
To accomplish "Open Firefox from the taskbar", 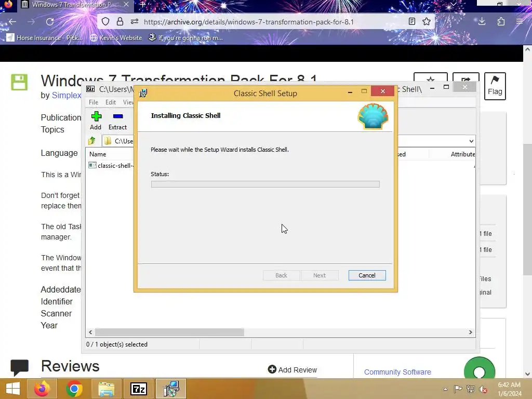I will click(42, 389).
